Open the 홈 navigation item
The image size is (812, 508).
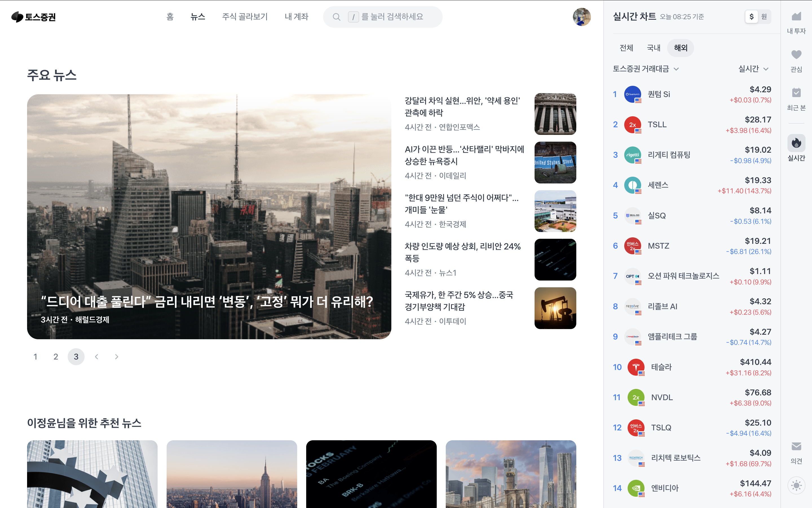tap(170, 17)
